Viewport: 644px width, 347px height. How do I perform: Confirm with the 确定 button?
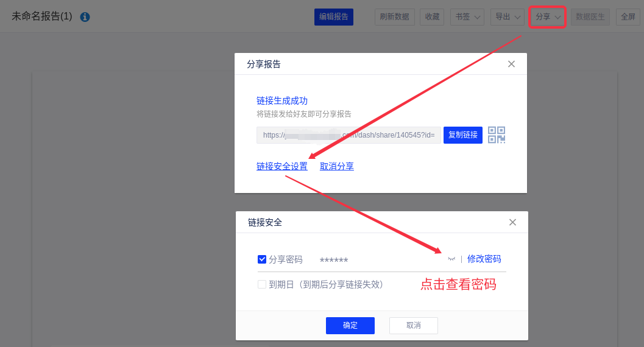coord(350,326)
